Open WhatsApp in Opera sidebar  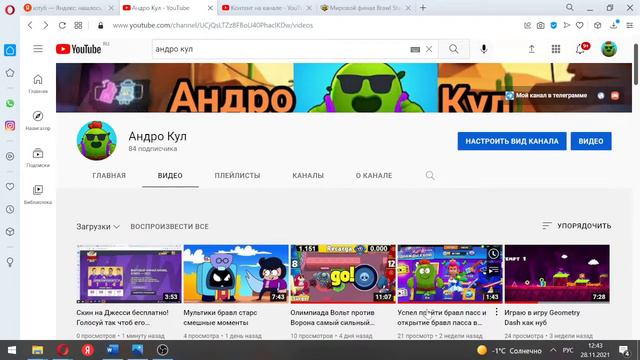click(10, 104)
